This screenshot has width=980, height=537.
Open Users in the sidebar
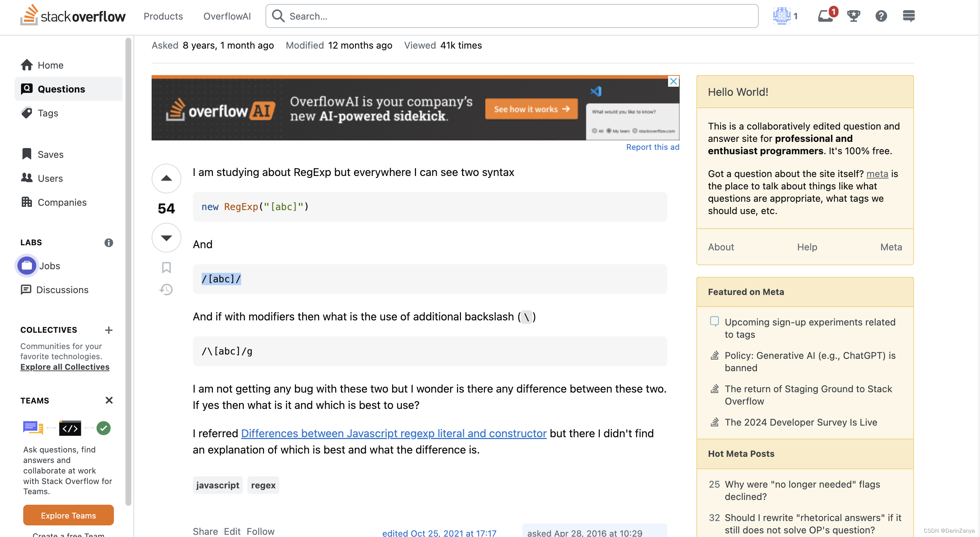tap(69, 178)
